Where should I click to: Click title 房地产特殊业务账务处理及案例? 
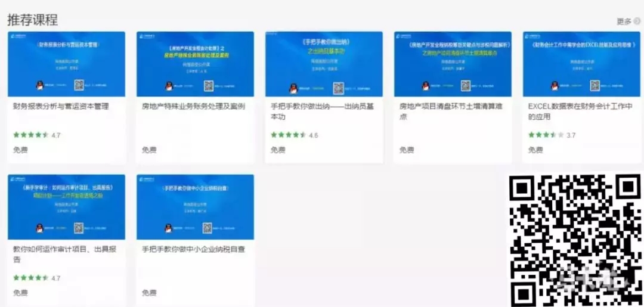(x=193, y=106)
